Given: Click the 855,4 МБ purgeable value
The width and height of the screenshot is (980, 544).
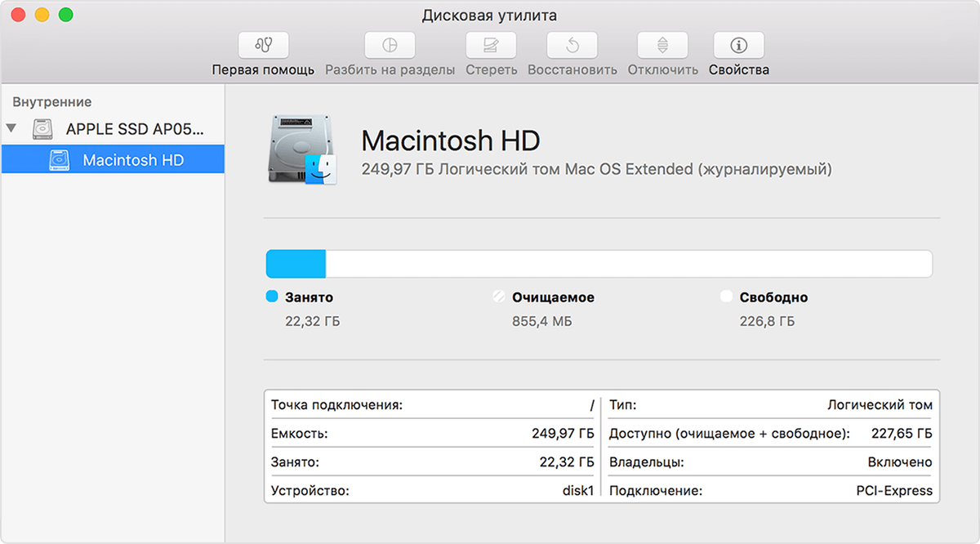Looking at the screenshot, I should click(542, 322).
